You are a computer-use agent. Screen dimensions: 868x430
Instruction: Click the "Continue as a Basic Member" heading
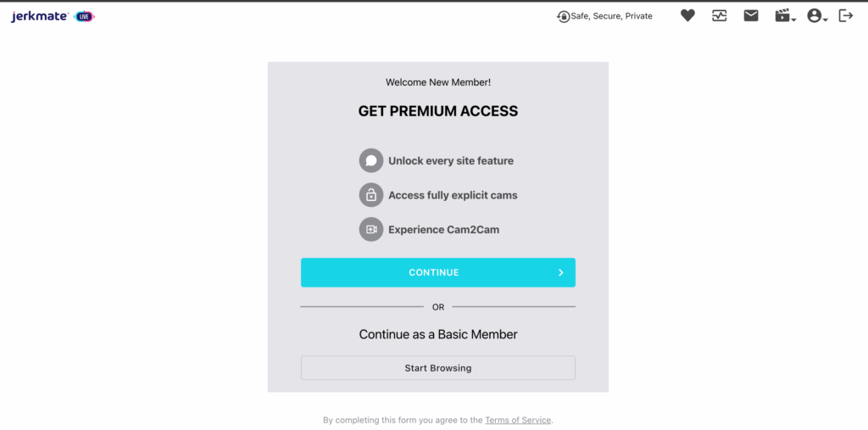[438, 334]
